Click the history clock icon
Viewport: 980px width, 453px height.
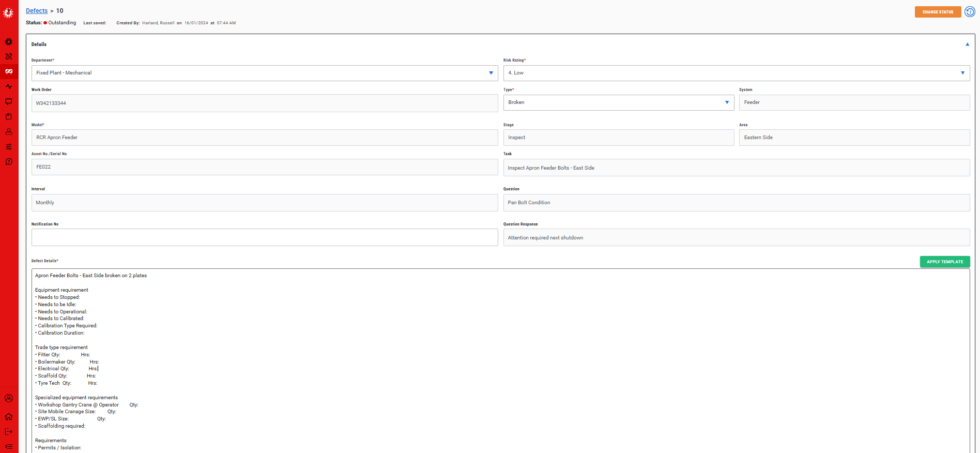coord(970,11)
